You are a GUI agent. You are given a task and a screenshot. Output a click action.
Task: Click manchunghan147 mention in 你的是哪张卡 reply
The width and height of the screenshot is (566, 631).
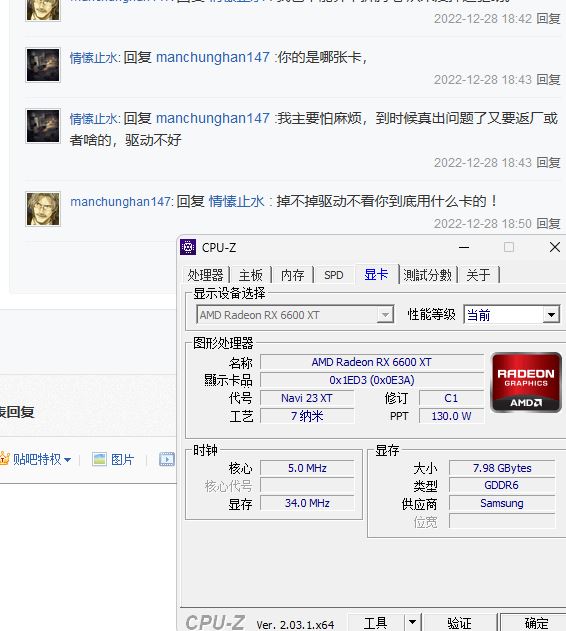coord(213,57)
